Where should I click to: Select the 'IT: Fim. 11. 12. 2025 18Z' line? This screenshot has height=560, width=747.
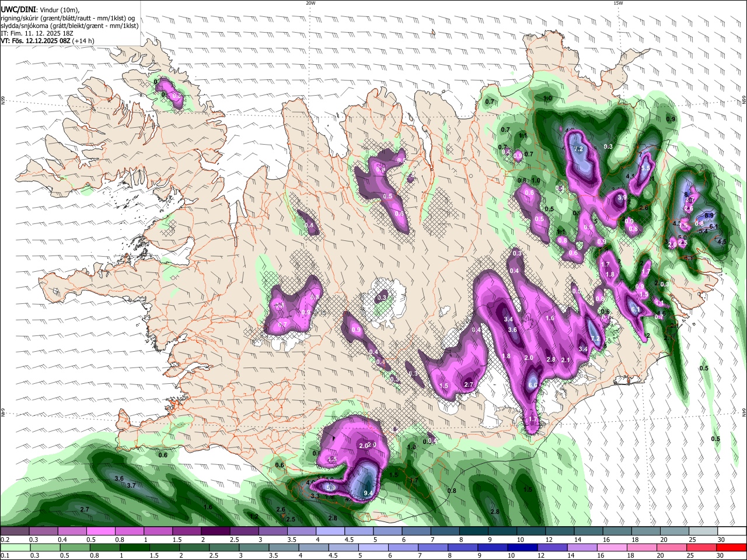click(37, 33)
